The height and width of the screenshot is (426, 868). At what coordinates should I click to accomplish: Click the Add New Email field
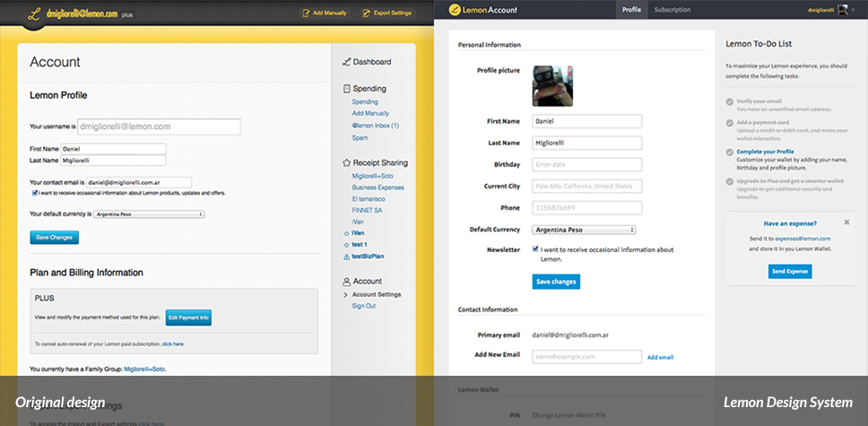pyautogui.click(x=586, y=357)
